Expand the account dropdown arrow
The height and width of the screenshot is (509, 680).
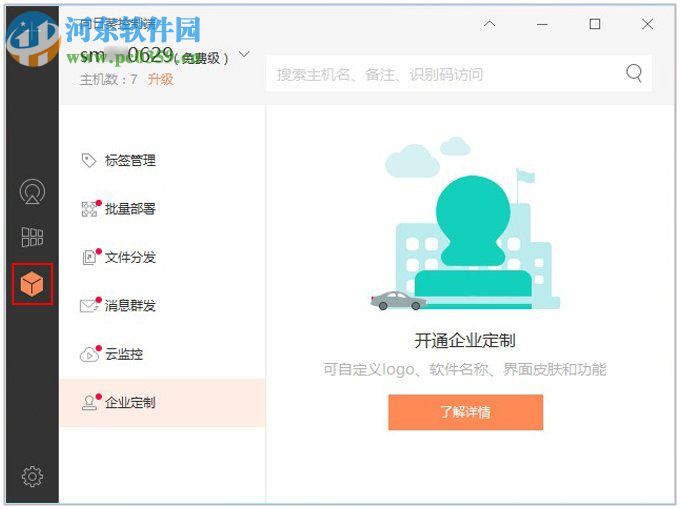click(x=244, y=54)
